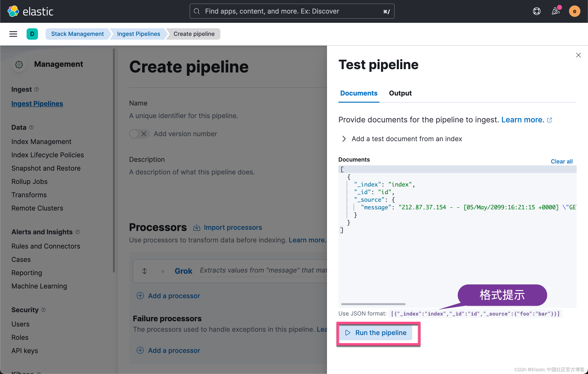Open the Ingest help popover icon
The width and height of the screenshot is (588, 374).
[37, 90]
